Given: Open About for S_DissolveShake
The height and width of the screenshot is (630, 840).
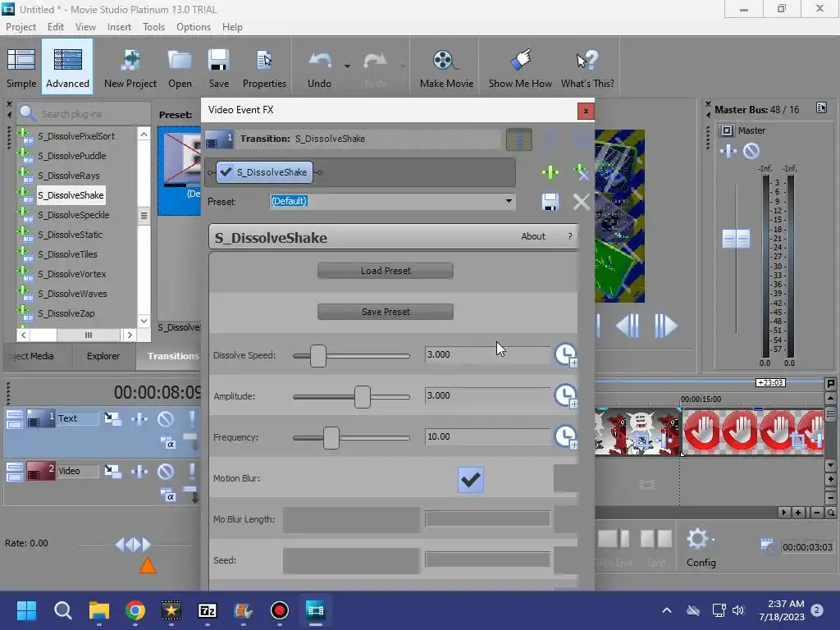Looking at the screenshot, I should (533, 236).
